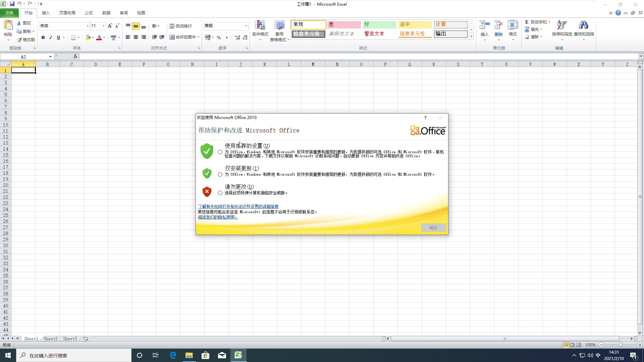Apply italic formatting

coord(51,38)
